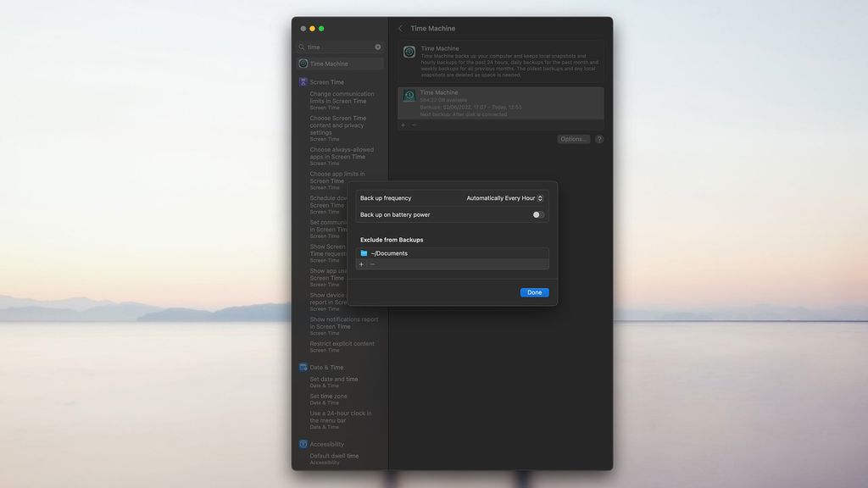Click the backup disk drive icon

coord(409,97)
